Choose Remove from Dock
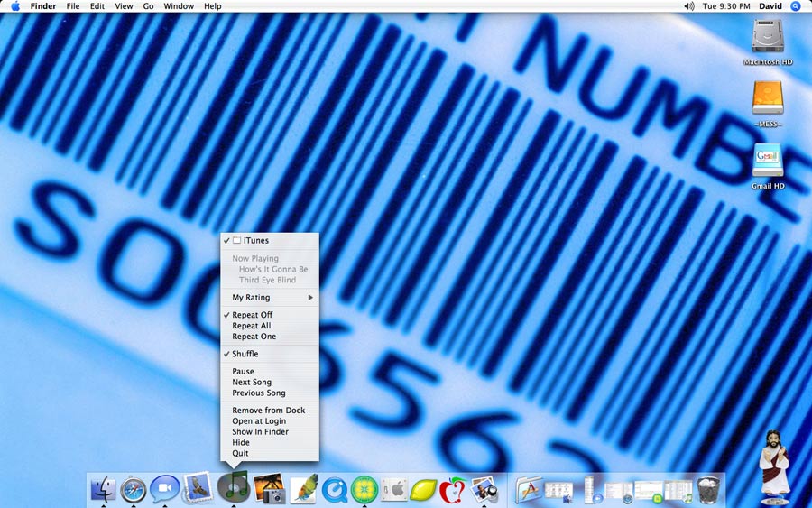 (270, 411)
